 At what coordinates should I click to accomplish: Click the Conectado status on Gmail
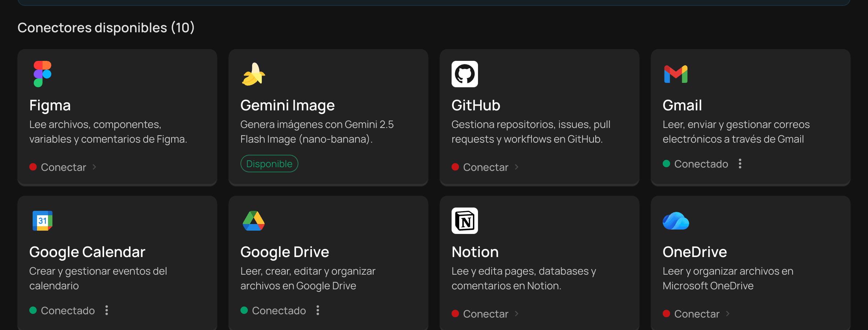[x=701, y=164]
